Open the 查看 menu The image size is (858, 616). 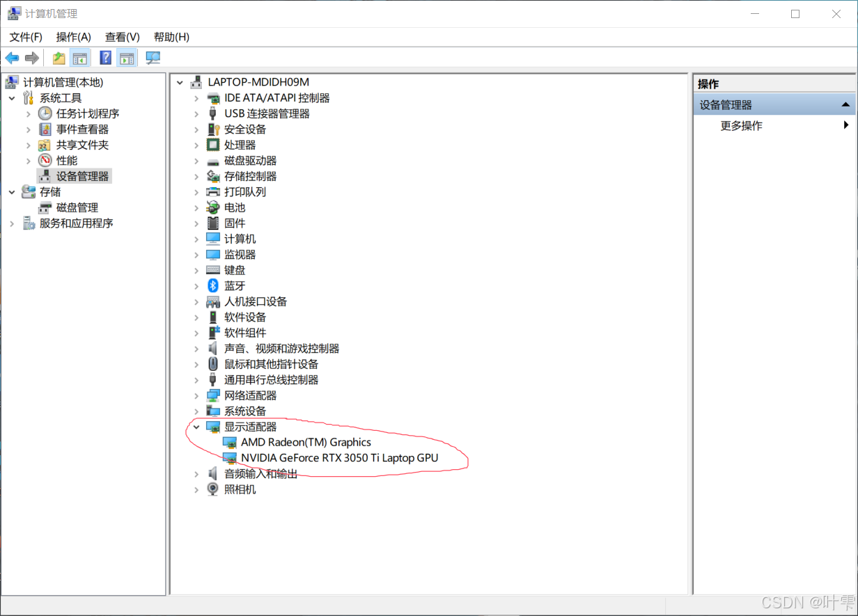click(x=121, y=37)
